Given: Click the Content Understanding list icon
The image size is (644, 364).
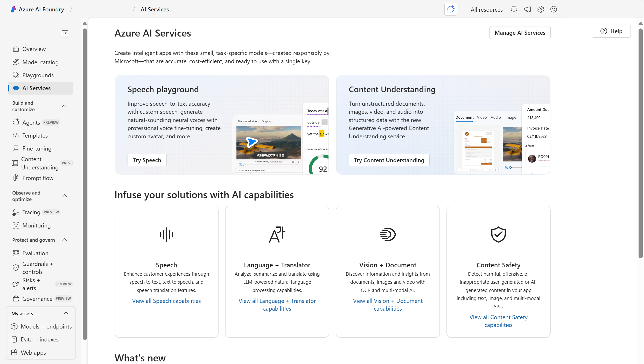Looking at the screenshot, I should click(x=15, y=163).
